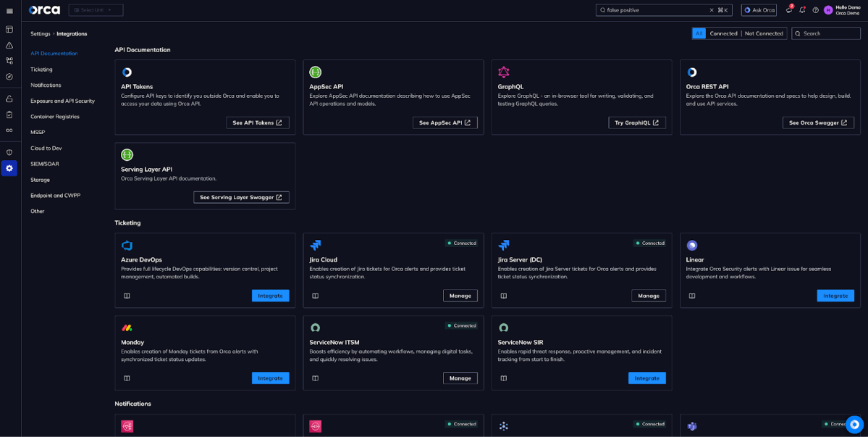Image resolution: width=868 pixels, height=437 pixels.
Task: Open the Settings gear icon in the sidebar
Action: (9, 168)
